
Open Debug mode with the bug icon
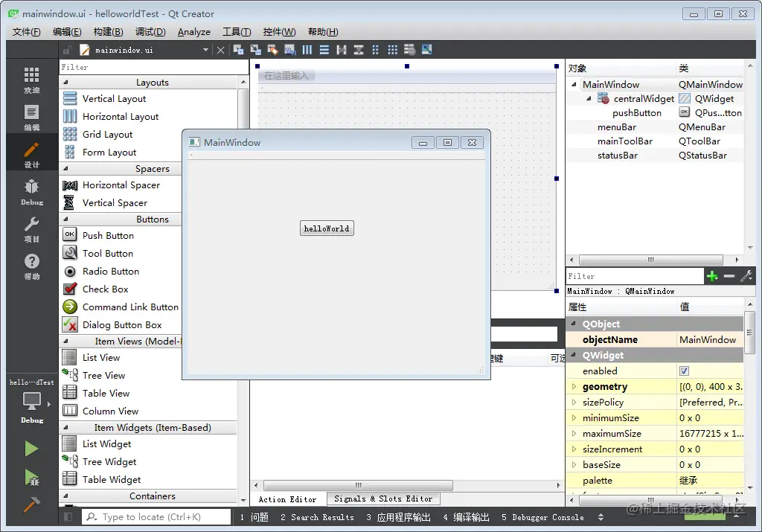31,192
